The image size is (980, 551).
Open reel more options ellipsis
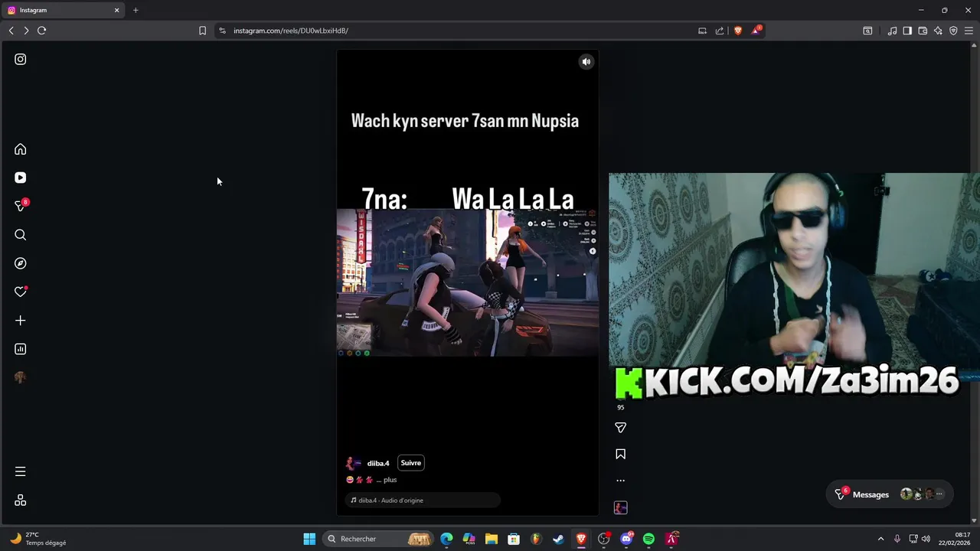coord(621,481)
